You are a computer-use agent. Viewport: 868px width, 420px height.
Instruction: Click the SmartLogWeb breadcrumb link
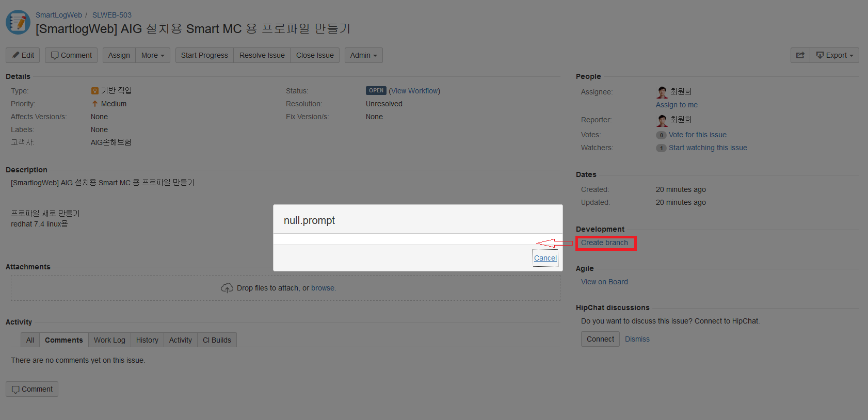pos(59,15)
